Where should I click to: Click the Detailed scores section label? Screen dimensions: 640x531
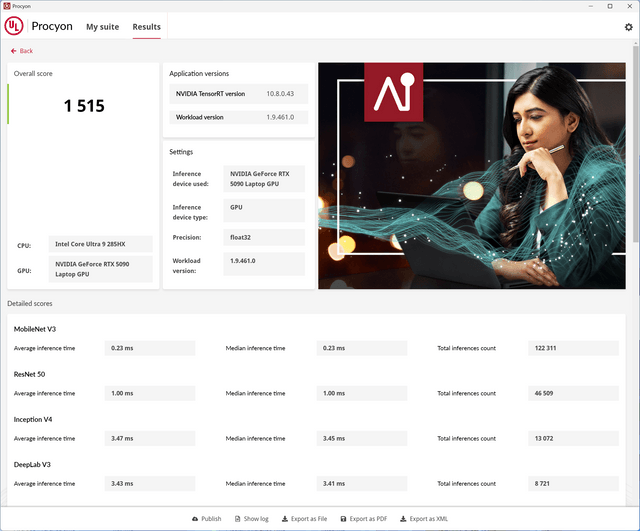click(30, 304)
